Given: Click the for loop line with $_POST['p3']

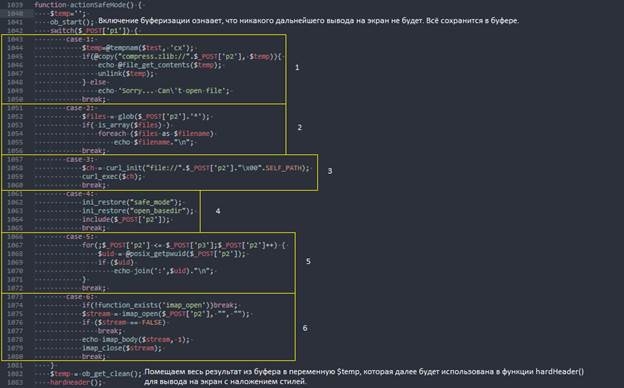Looking at the screenshot, I should pos(184,245).
